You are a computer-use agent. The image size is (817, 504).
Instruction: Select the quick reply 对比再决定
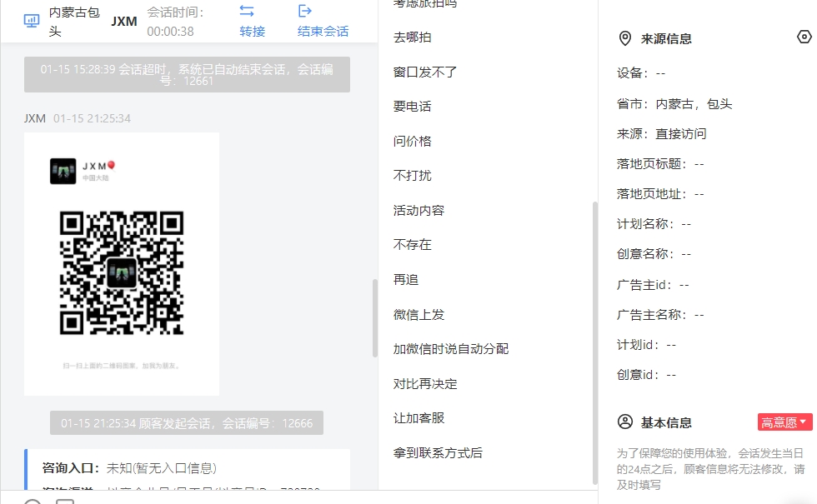(x=425, y=384)
